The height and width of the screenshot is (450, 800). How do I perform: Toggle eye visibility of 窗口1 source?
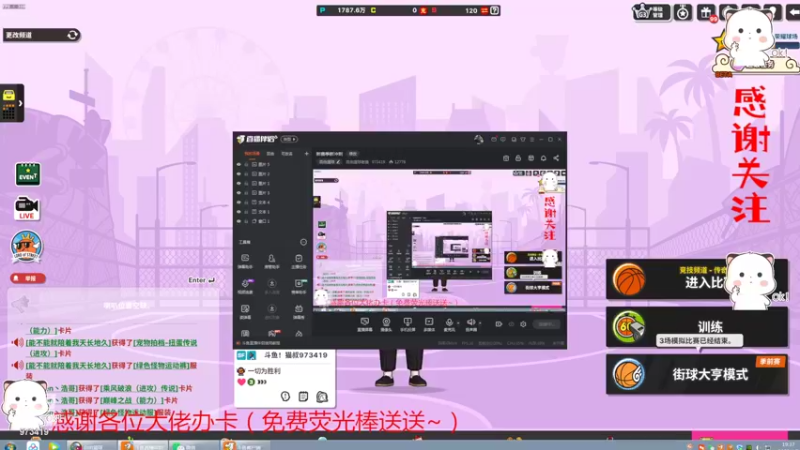point(239,221)
